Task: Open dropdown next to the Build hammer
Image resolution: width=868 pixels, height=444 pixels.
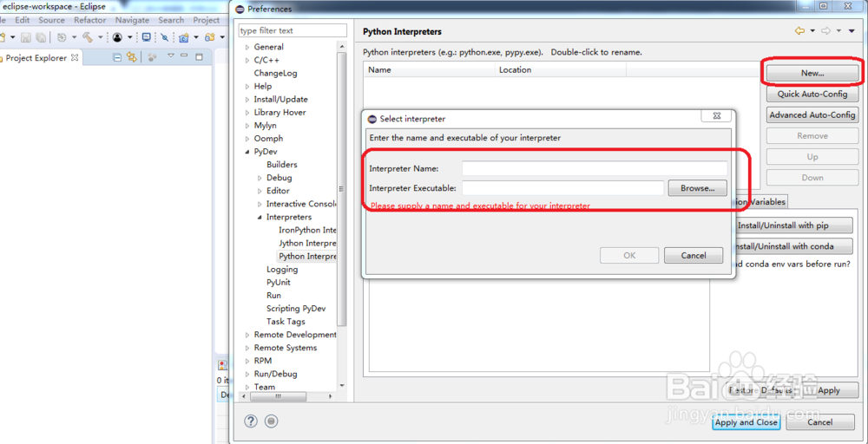Action: (100, 37)
